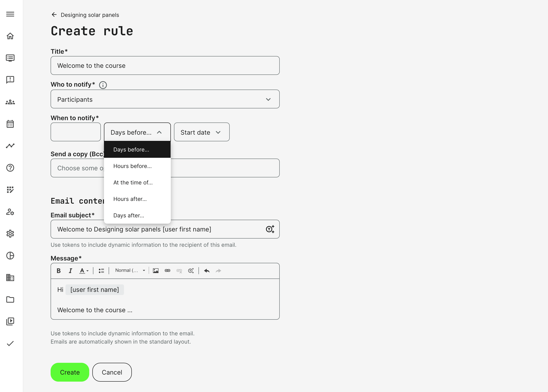
Task: Click the empty number field under When to notify
Action: [x=76, y=132]
